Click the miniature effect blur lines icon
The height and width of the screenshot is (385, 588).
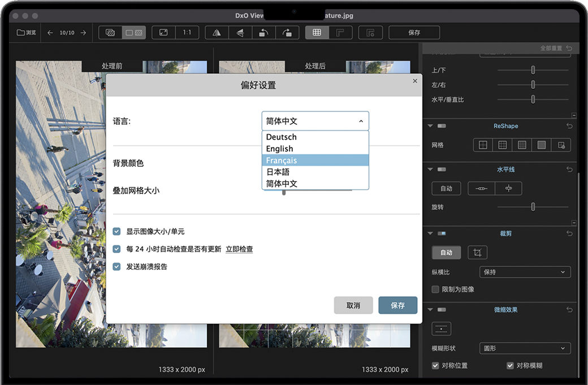(442, 328)
